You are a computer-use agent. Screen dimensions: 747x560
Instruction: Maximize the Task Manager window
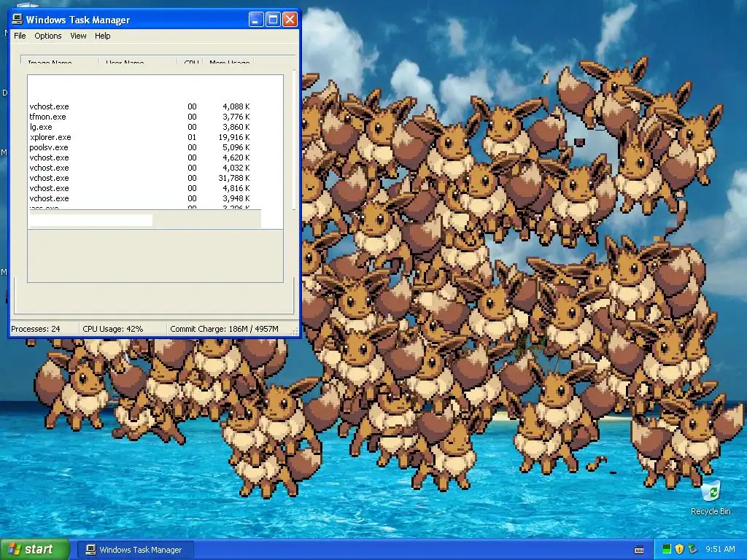(273, 20)
